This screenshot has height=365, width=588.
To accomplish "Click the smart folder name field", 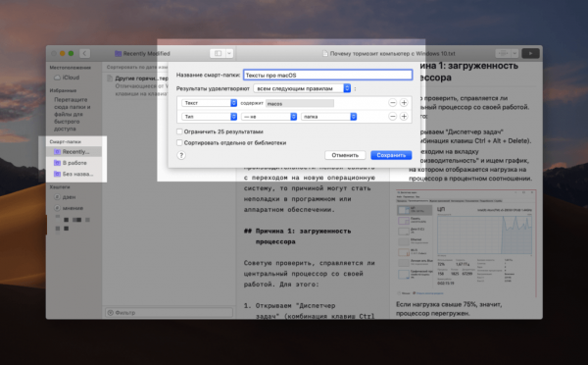I will (x=327, y=76).
